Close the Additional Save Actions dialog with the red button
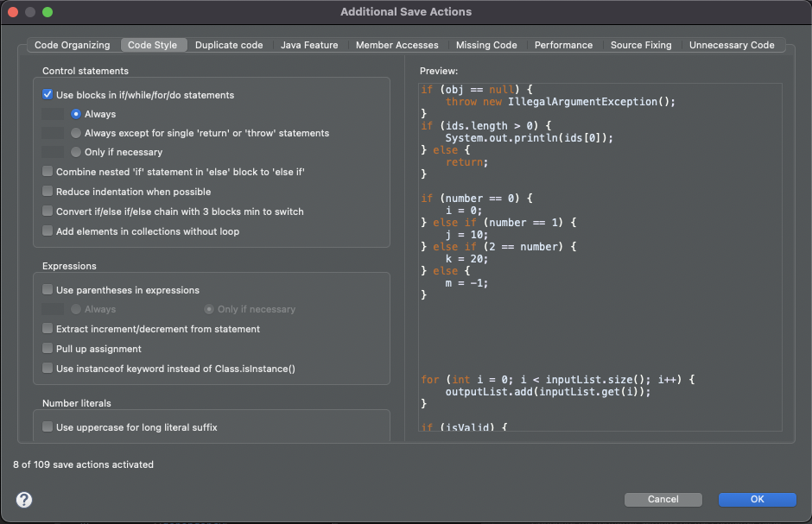This screenshot has width=812, height=524. [x=13, y=12]
